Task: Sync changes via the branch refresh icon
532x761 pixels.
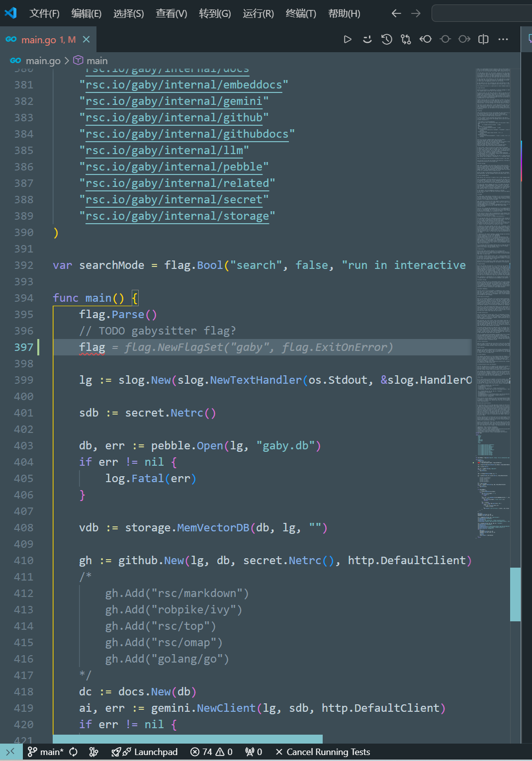Action: (73, 752)
